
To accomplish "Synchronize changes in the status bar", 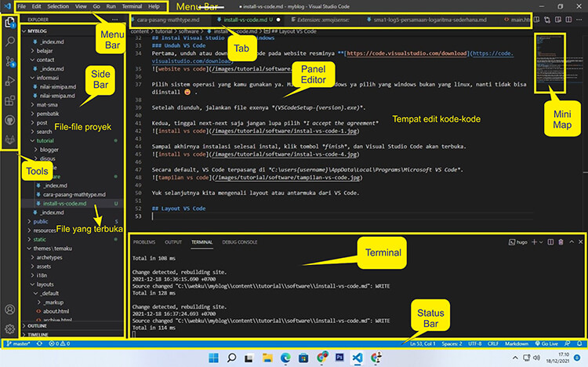I will click(x=39, y=343).
